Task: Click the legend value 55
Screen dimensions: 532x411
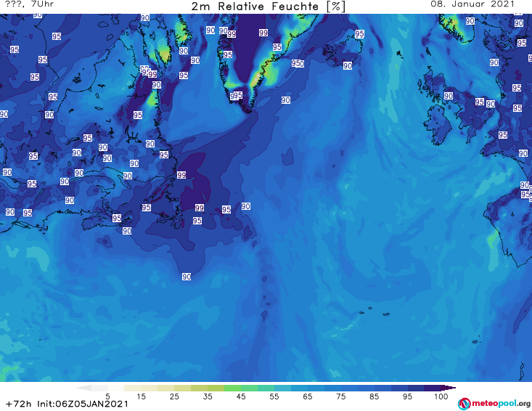Action: (x=274, y=396)
